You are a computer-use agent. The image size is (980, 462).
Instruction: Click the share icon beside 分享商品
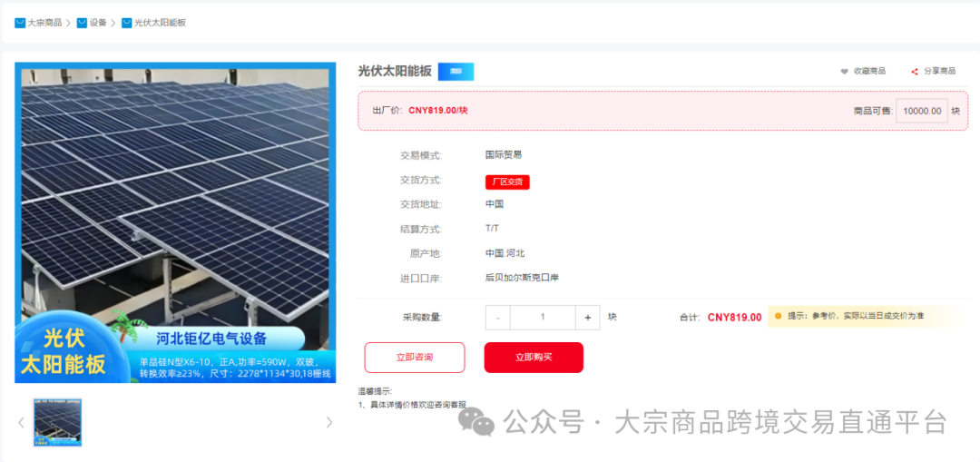tap(915, 71)
